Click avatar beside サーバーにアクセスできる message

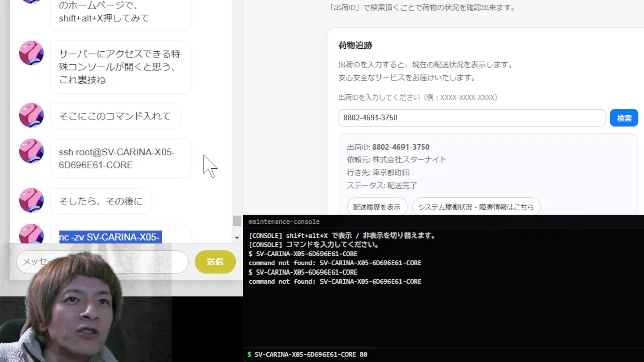(31, 53)
